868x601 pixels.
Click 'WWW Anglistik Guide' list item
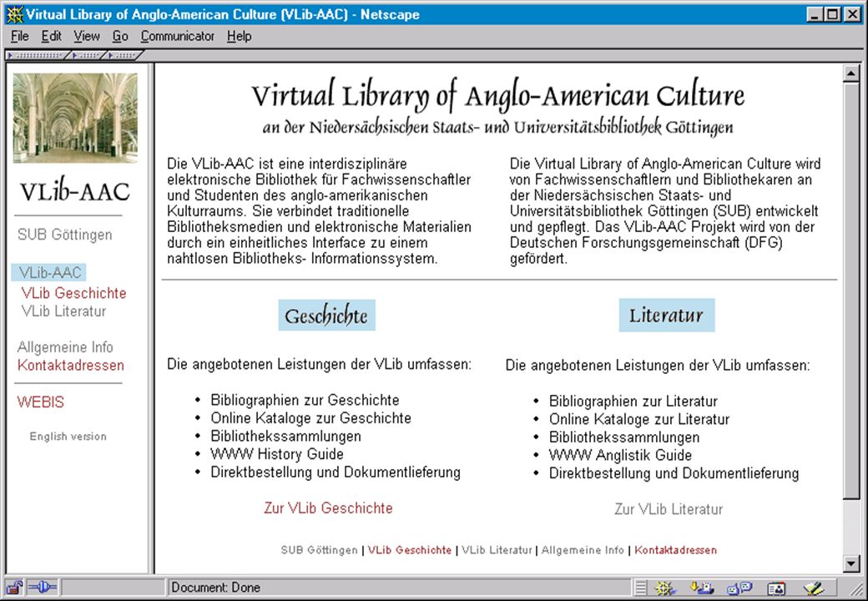(620, 455)
